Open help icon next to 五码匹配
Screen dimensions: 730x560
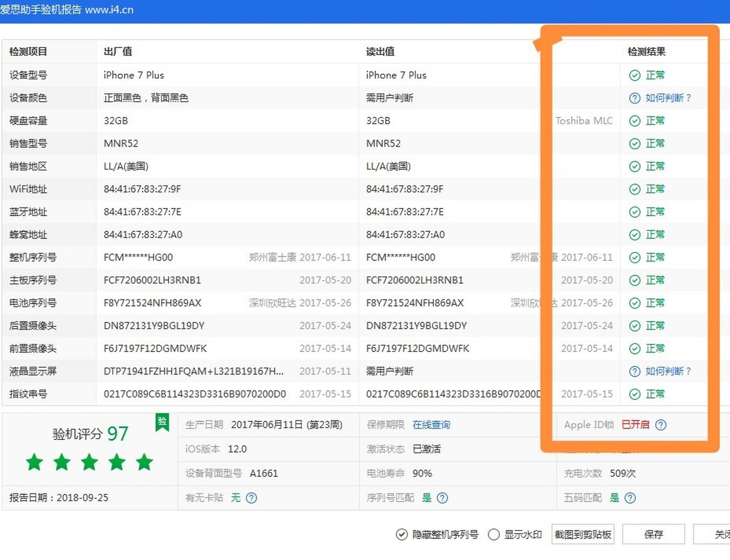[630, 497]
